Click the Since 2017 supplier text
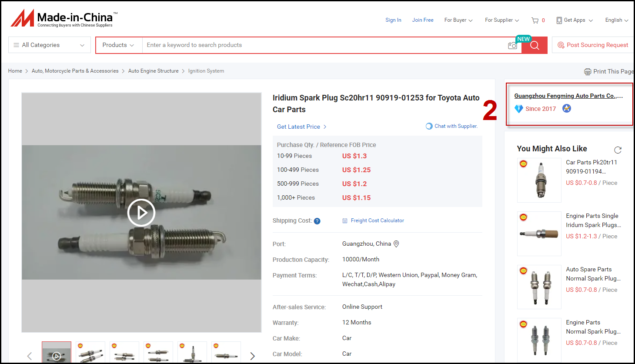Screen dimensions: 635x364 (x=541, y=109)
